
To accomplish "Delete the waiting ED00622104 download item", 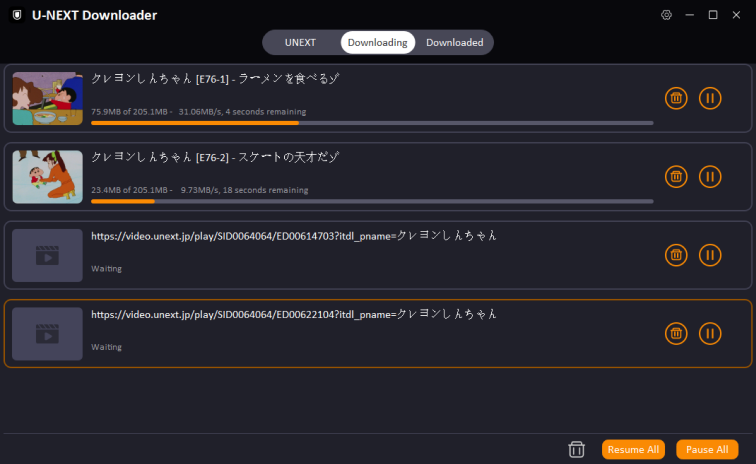I will click(676, 333).
